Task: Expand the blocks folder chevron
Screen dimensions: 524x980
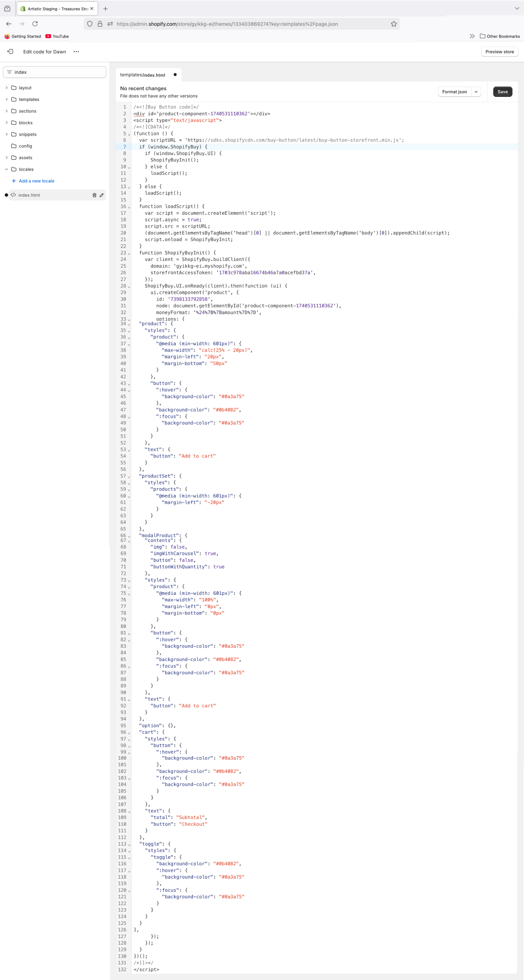Action: click(x=7, y=123)
